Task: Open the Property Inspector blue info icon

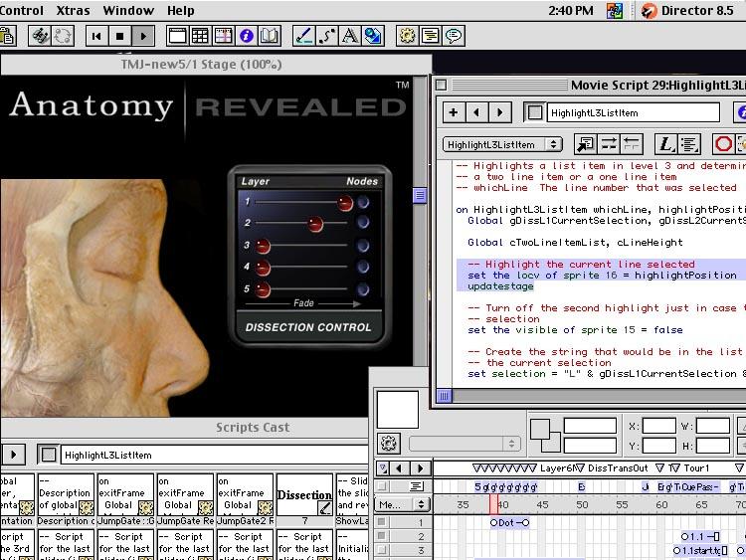Action: coord(246,36)
